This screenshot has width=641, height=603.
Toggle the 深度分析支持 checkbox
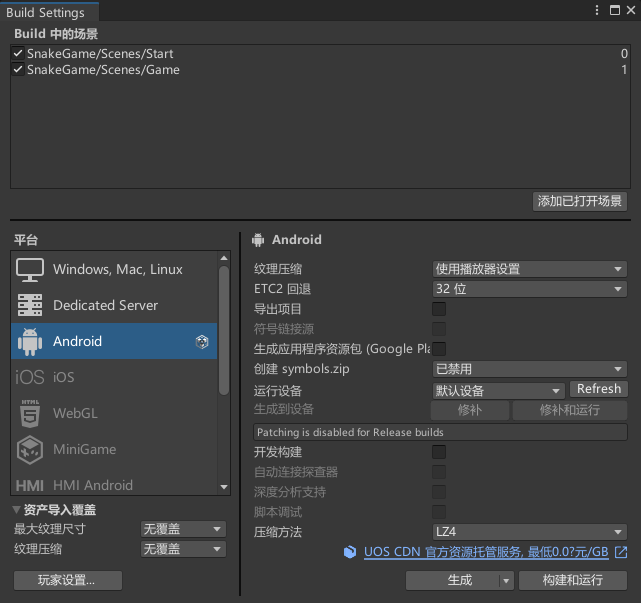click(439, 492)
